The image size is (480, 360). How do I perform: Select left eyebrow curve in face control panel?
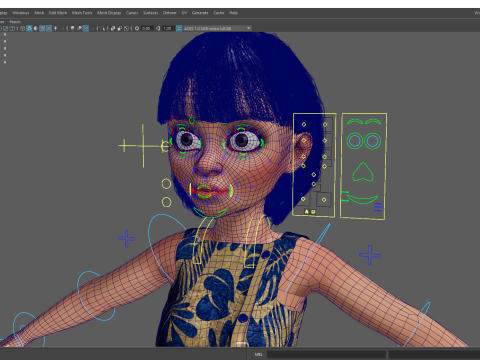(x=355, y=121)
